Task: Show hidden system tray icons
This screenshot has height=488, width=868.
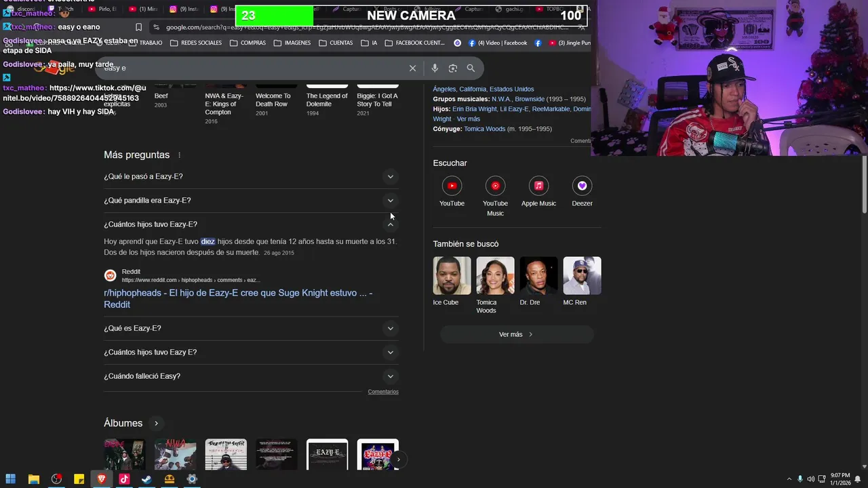Action: pos(789,479)
